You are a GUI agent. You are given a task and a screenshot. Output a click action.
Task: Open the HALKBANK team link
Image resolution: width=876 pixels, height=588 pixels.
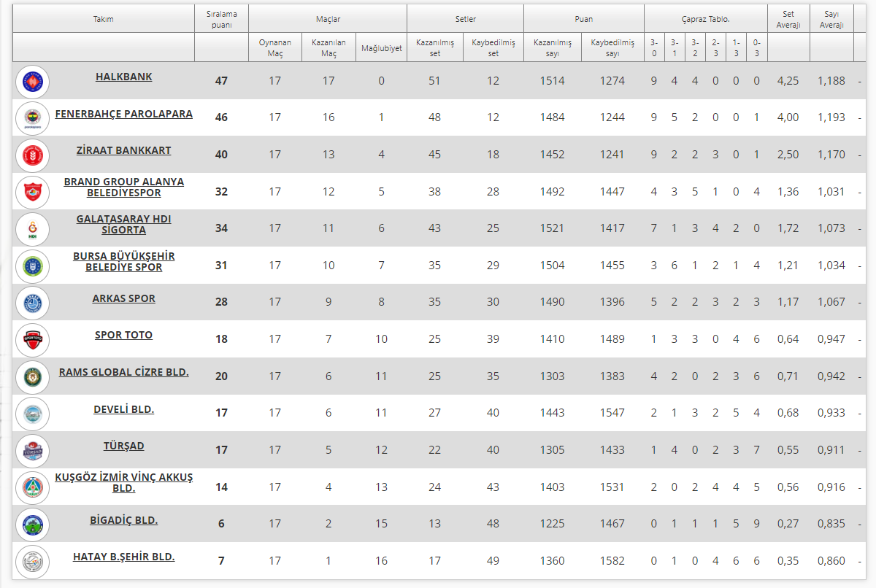124,77
